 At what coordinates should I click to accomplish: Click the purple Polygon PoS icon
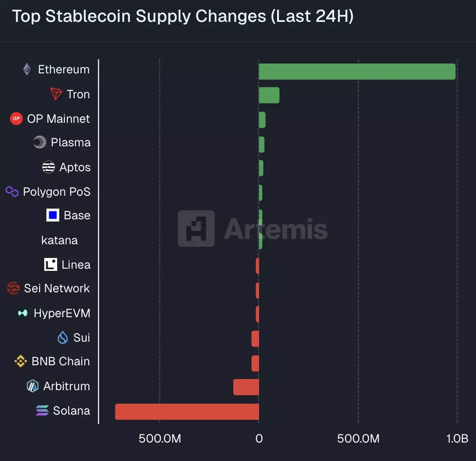pos(12,191)
